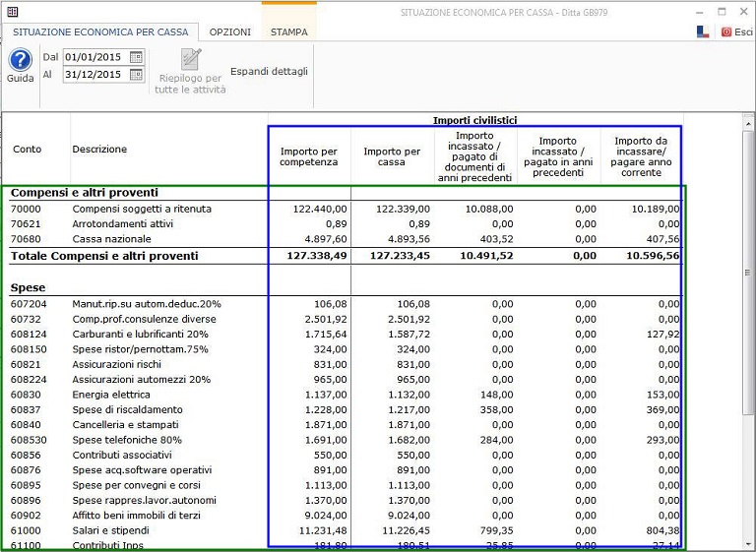756x552 pixels.
Task: Select row Comp.prof.consulenze diverse
Action: point(345,319)
